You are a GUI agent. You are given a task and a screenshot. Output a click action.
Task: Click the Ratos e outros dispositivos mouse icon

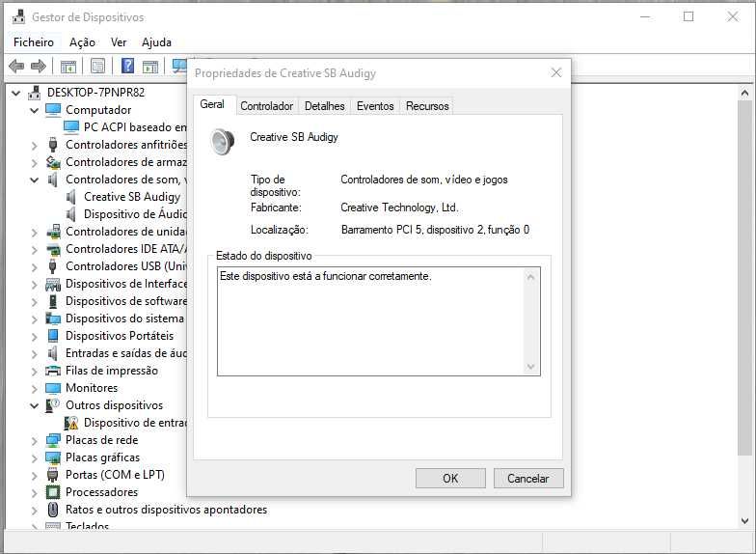[53, 510]
